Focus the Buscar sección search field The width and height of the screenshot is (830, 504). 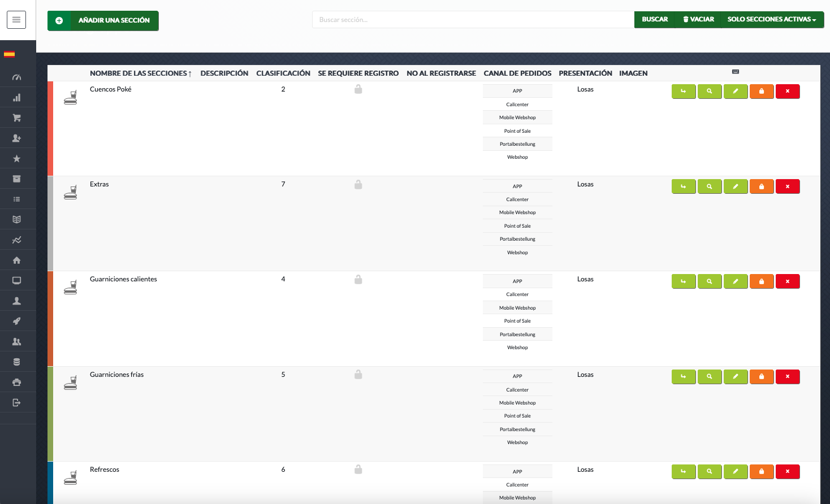click(x=473, y=20)
